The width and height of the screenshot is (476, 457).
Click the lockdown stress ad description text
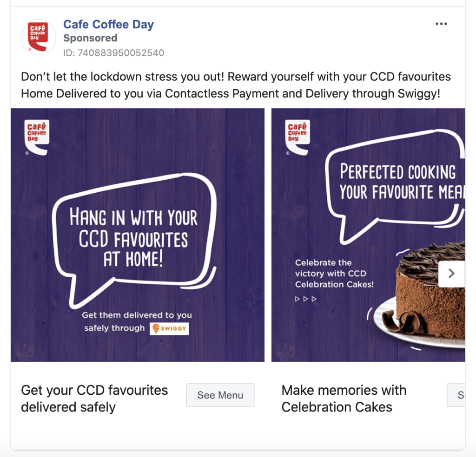236,85
